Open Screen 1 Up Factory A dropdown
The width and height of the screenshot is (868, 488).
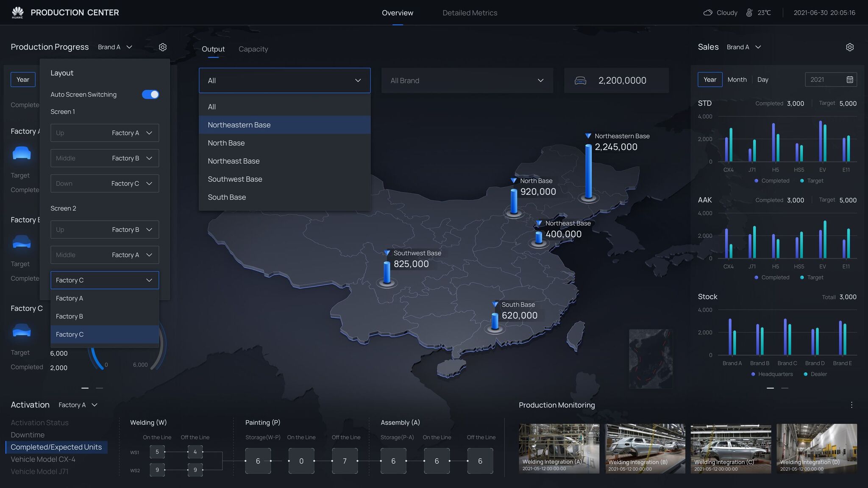click(x=105, y=133)
